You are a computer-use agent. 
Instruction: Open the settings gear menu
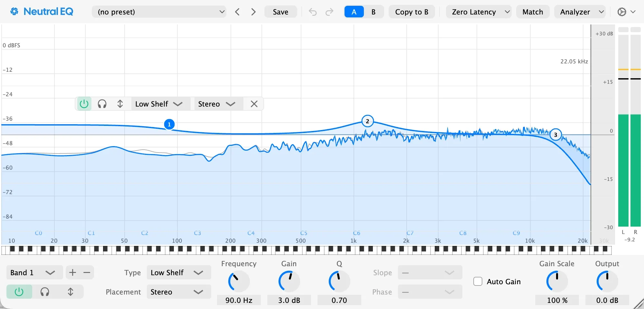click(626, 12)
